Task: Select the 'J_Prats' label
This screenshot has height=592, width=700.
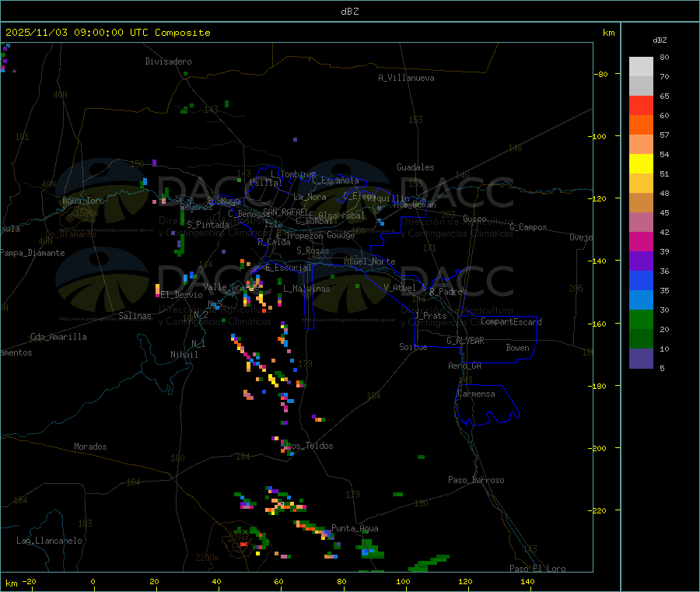Action: (430, 316)
